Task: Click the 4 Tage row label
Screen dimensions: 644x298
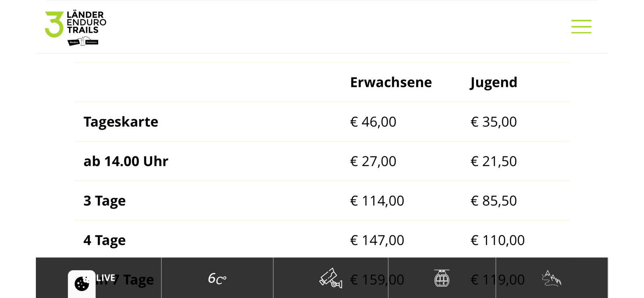Action: pyautogui.click(x=104, y=240)
